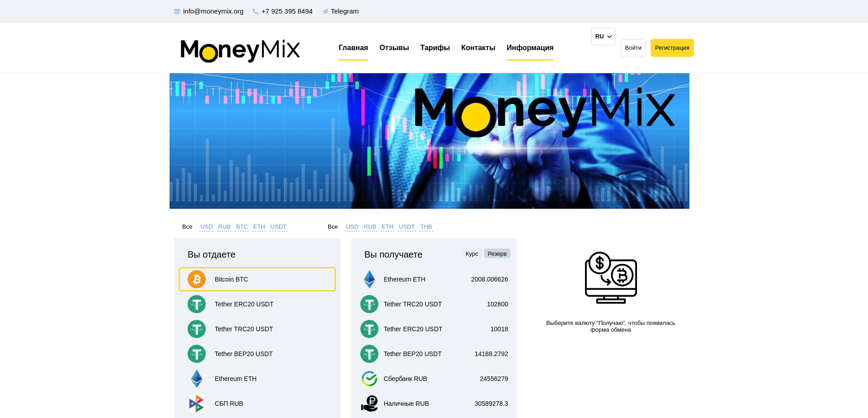
Task: Switch to the Отзывы section
Action: tap(394, 47)
